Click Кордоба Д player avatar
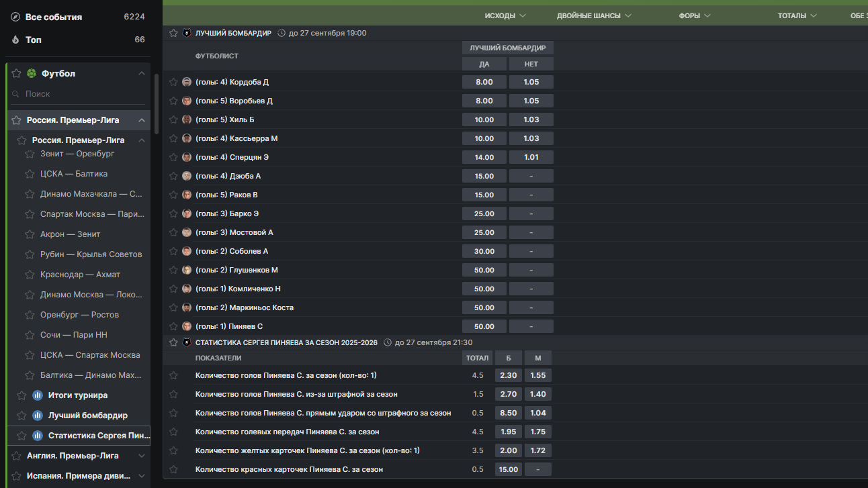Viewport: 868px width, 488px height. click(x=187, y=82)
